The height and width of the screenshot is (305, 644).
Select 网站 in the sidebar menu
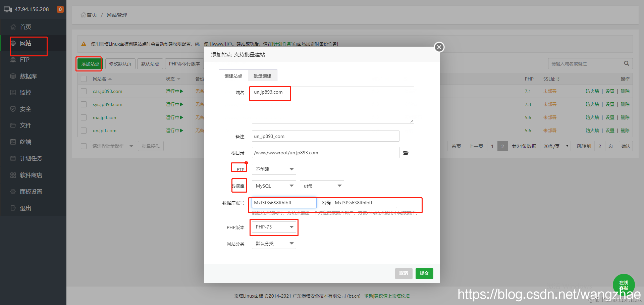pyautogui.click(x=25, y=43)
